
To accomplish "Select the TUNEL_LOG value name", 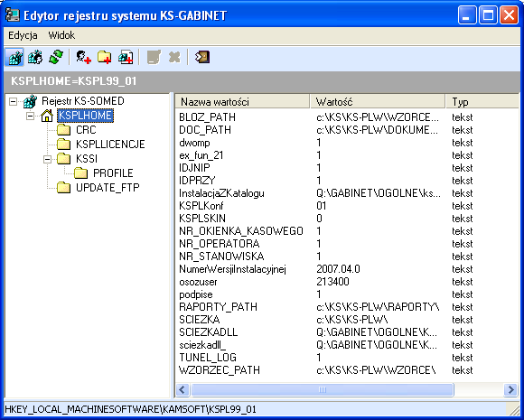I will tap(208, 358).
